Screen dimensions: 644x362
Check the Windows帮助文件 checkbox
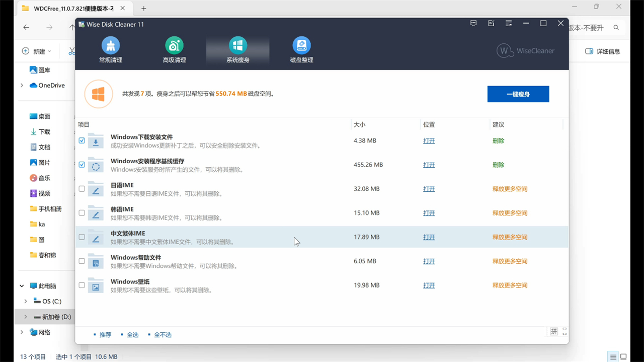pyautogui.click(x=82, y=261)
